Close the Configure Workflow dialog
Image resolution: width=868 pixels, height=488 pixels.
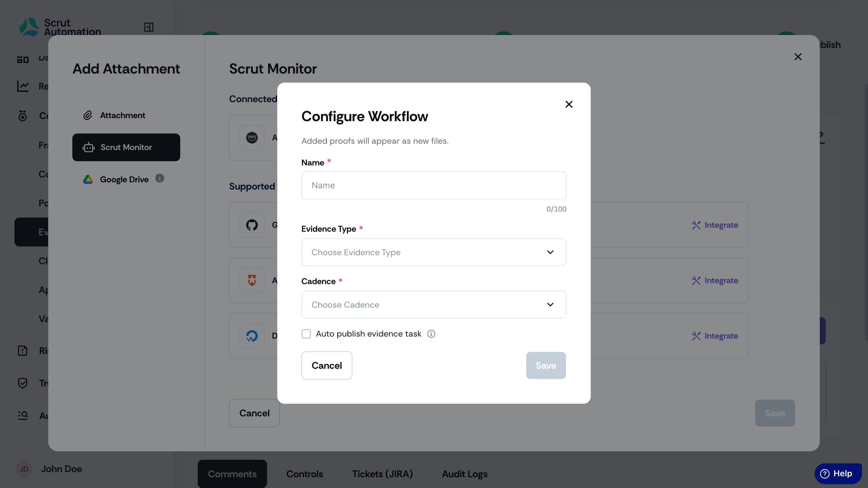point(569,105)
